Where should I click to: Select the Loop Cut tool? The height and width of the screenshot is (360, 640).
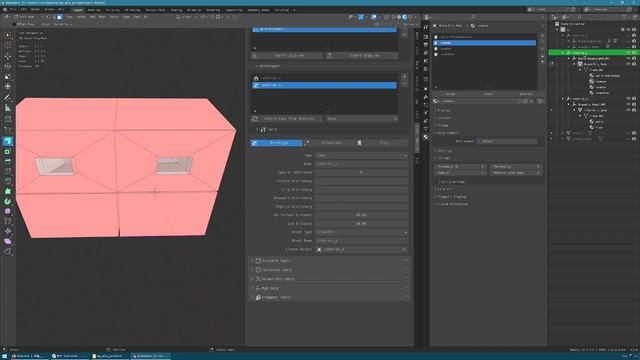(8, 171)
